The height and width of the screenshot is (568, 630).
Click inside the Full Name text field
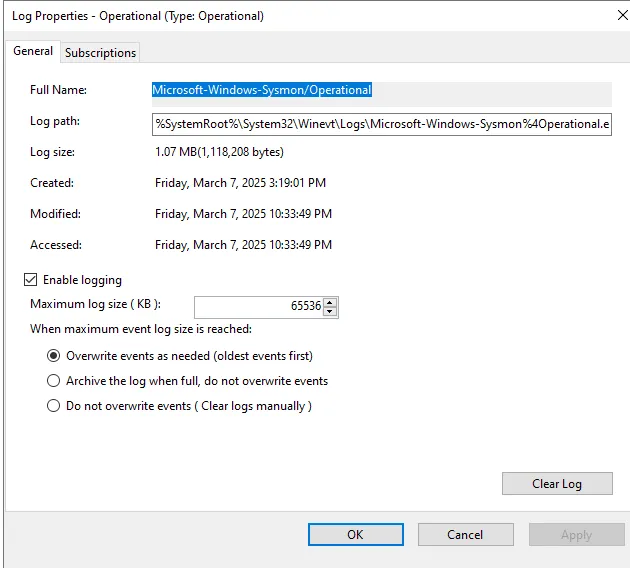tap(380, 91)
